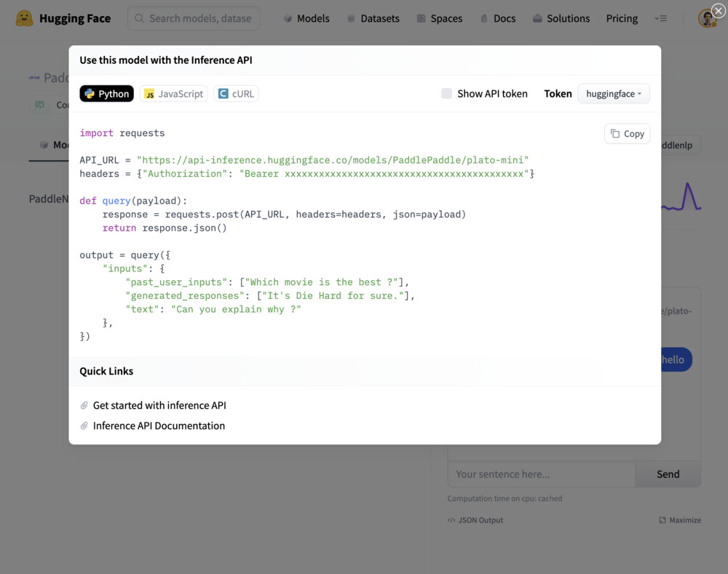Image resolution: width=728 pixels, height=574 pixels.
Task: Click the search models input field
Action: point(194,18)
